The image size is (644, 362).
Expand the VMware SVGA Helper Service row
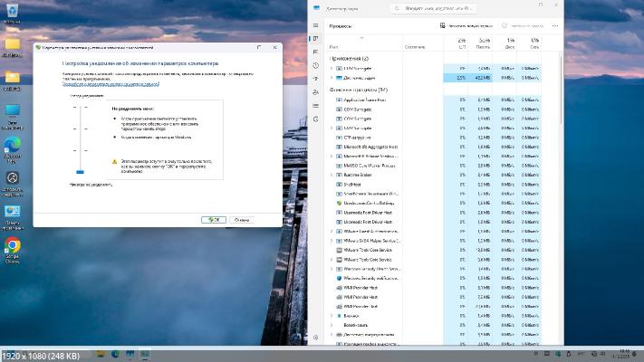(332, 241)
